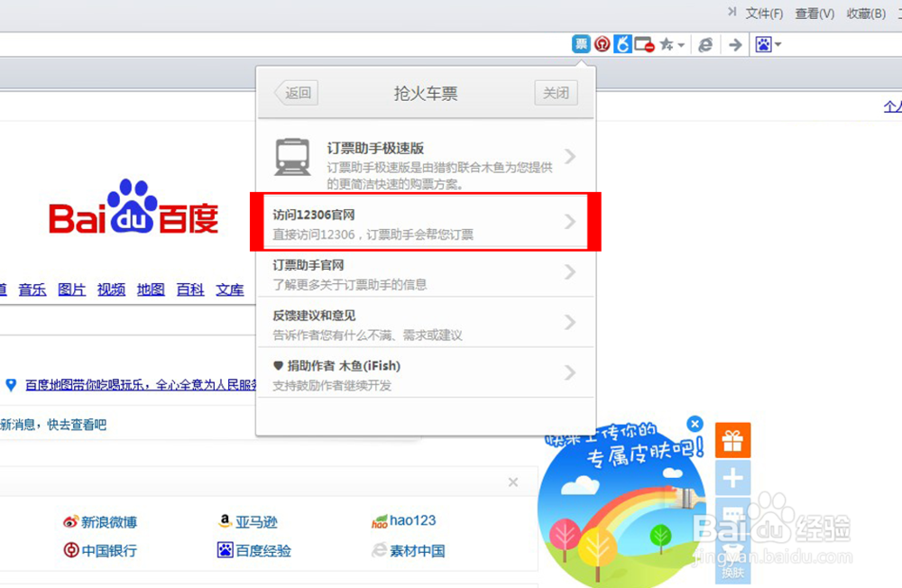
Task: Click the 素材中国 e icon
Action: point(379,550)
